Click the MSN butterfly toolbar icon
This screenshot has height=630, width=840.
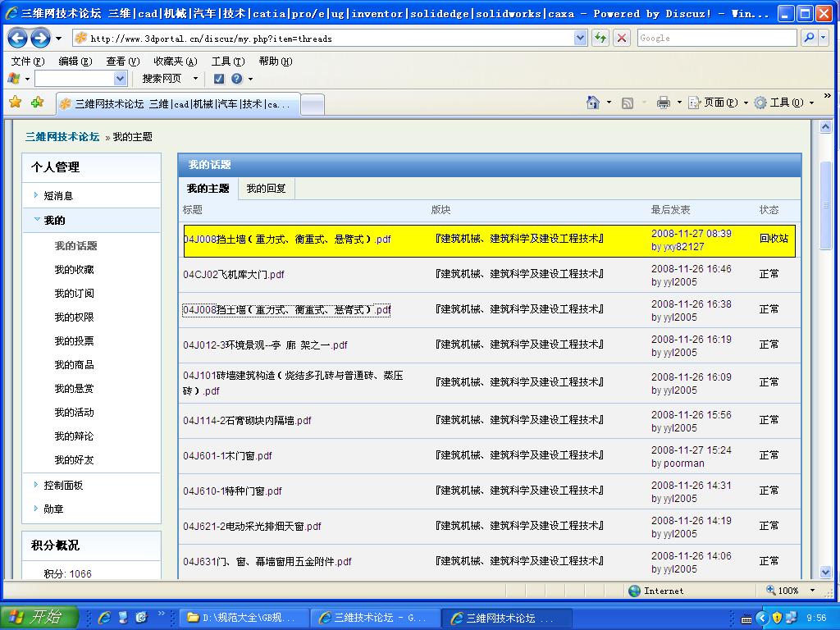click(14, 79)
